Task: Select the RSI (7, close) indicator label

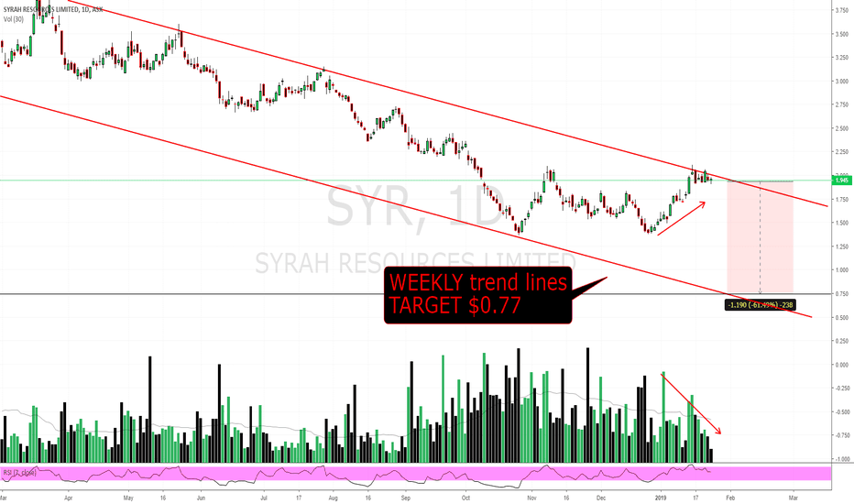Action: [x=19, y=473]
